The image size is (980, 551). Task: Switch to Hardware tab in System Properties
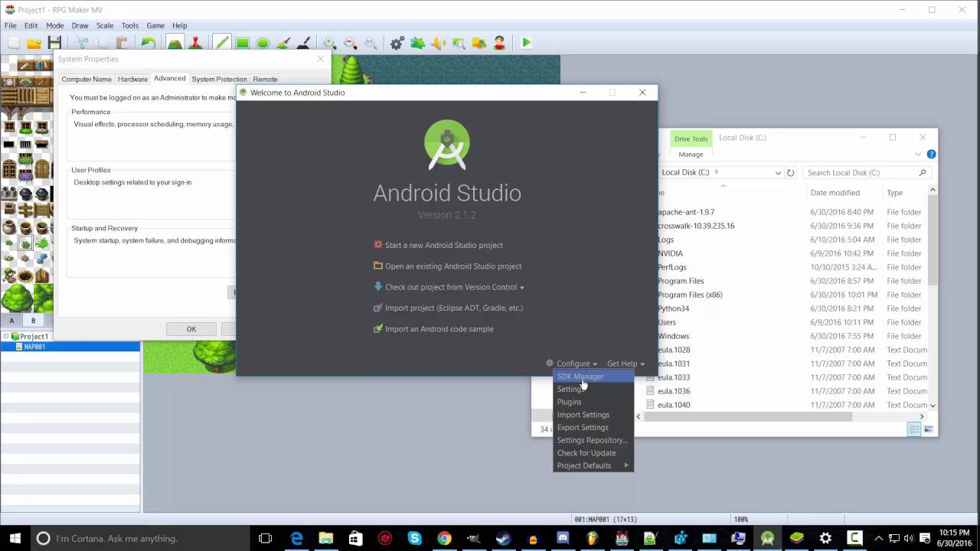click(132, 79)
